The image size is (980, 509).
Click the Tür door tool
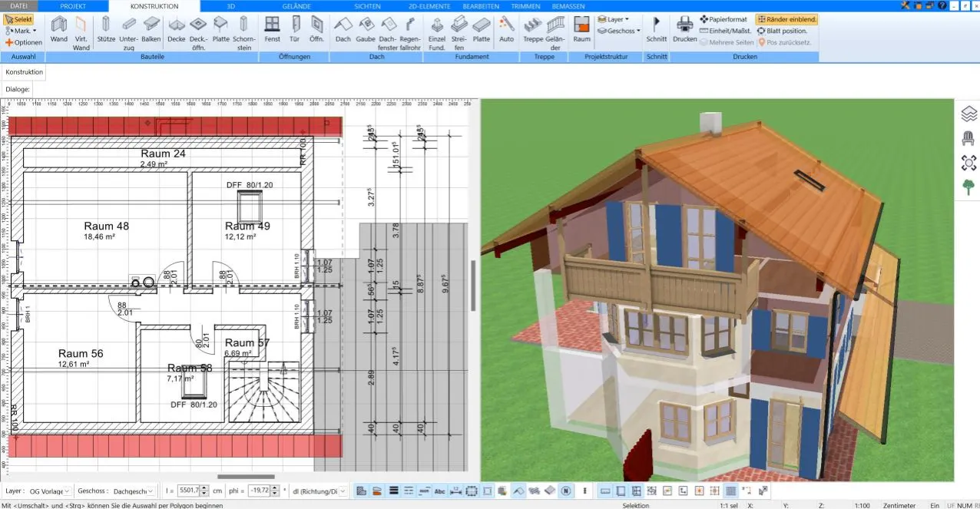[x=295, y=29]
